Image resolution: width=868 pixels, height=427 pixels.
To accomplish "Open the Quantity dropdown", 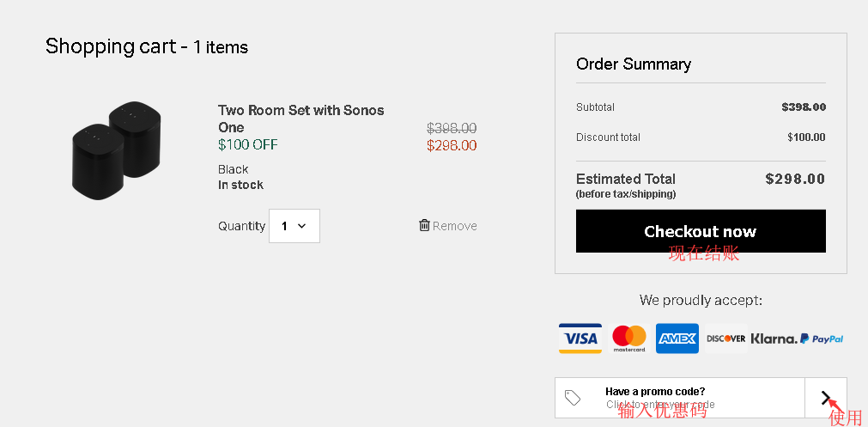I will point(294,226).
